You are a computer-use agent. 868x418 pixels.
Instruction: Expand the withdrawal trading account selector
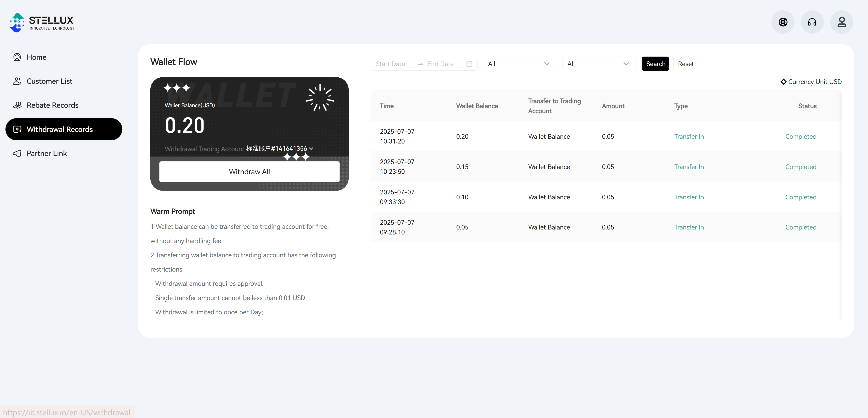tap(280, 148)
